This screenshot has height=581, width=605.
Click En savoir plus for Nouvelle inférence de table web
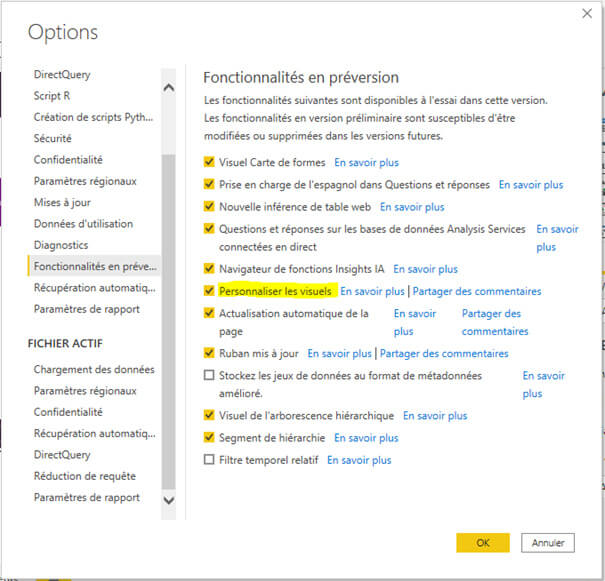[x=412, y=207]
